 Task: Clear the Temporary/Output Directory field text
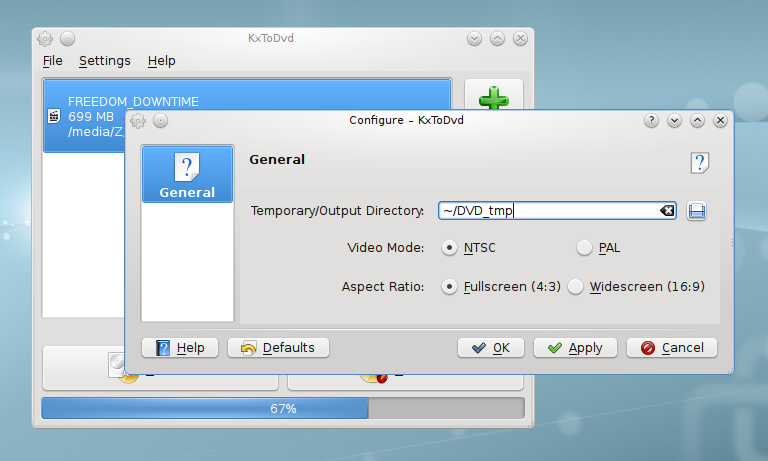click(667, 211)
